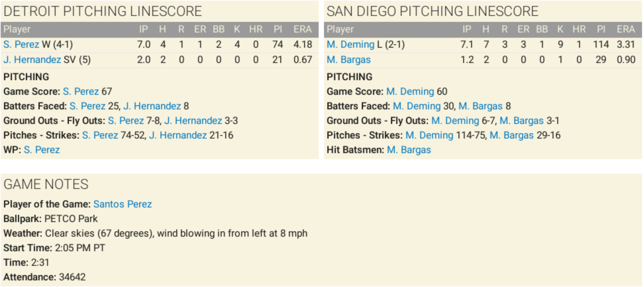Image resolution: width=644 pixels, height=287 pixels.
Task: Click the M. Bargas link next to Hit Batsmen
Action: [x=409, y=150]
